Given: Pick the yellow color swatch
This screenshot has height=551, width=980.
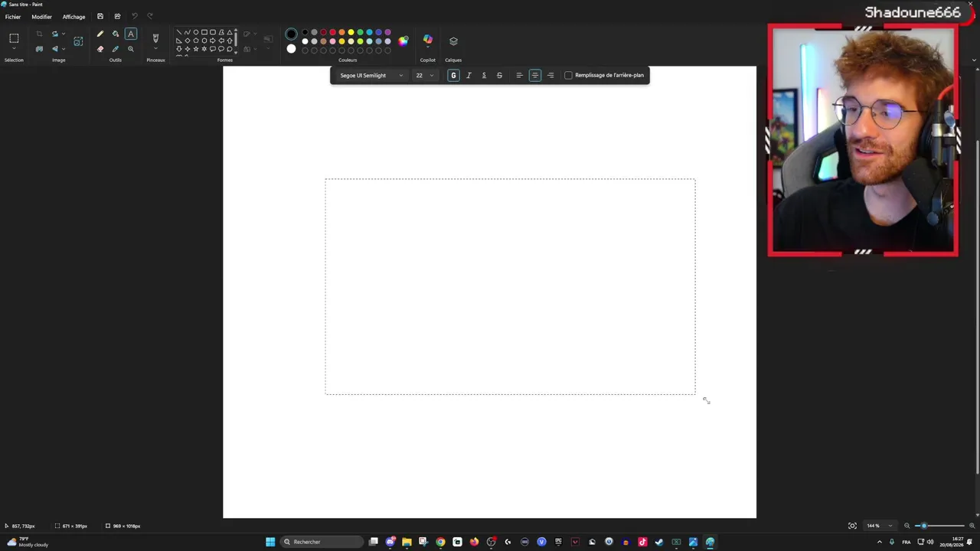Looking at the screenshot, I should click(351, 33).
